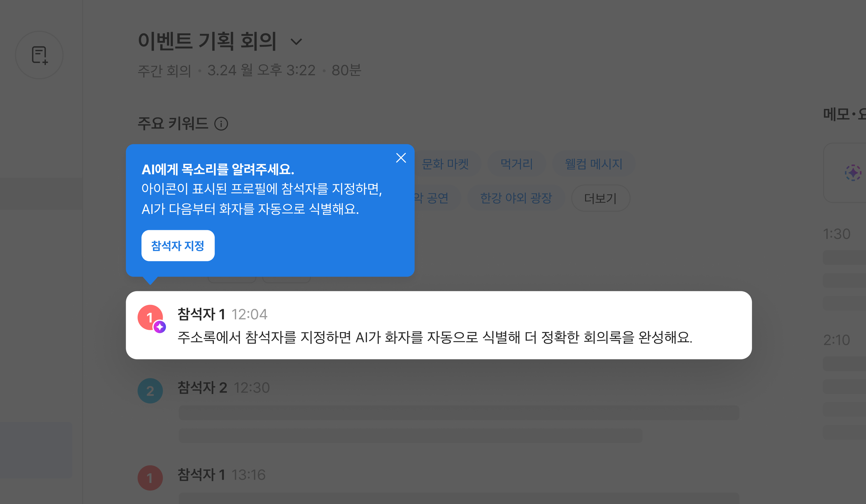866x504 pixels.
Task: Dismiss the voice identification tooltip with the X
Action: tap(401, 158)
